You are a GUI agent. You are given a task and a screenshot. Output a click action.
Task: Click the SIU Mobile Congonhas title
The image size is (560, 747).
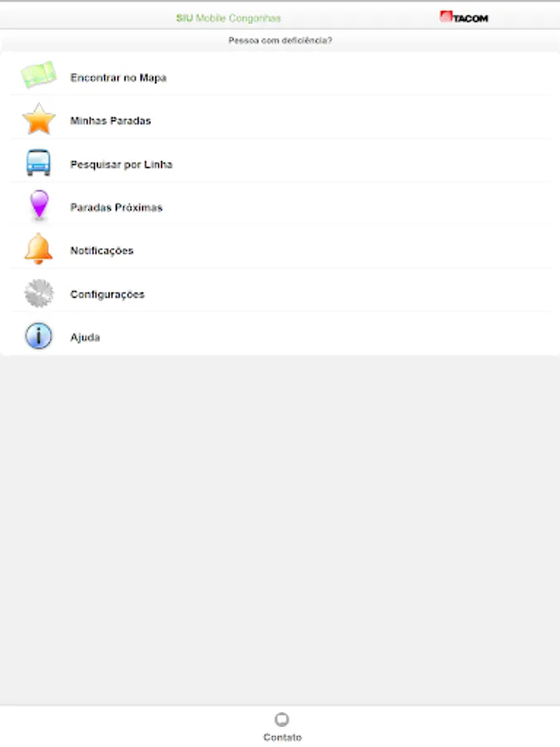pos(229,18)
